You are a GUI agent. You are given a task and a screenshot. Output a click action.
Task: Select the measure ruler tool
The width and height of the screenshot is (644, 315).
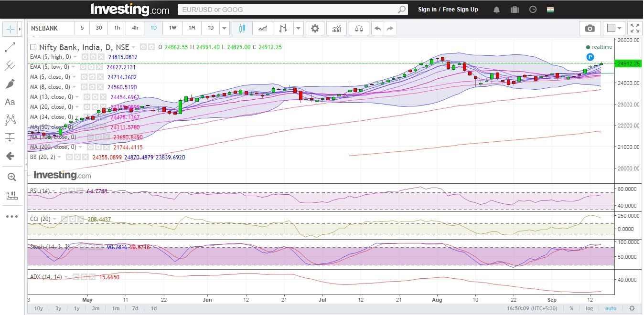pos(12,195)
